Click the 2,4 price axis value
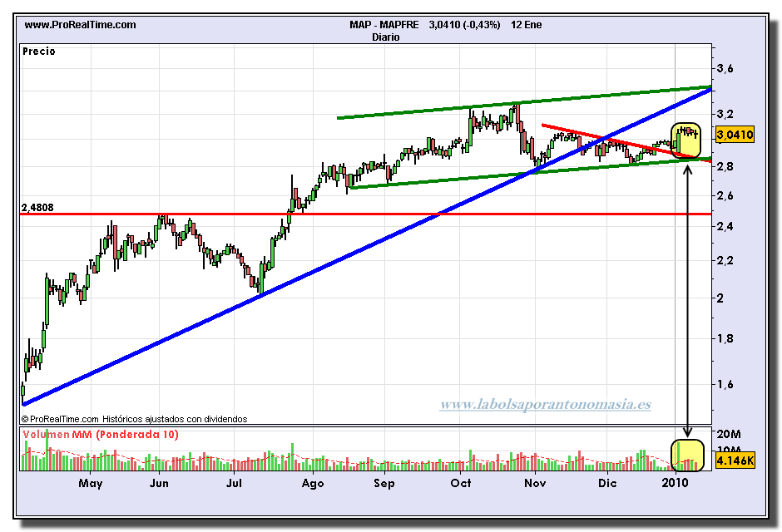The width and height of the screenshot is (782, 532). (x=725, y=227)
